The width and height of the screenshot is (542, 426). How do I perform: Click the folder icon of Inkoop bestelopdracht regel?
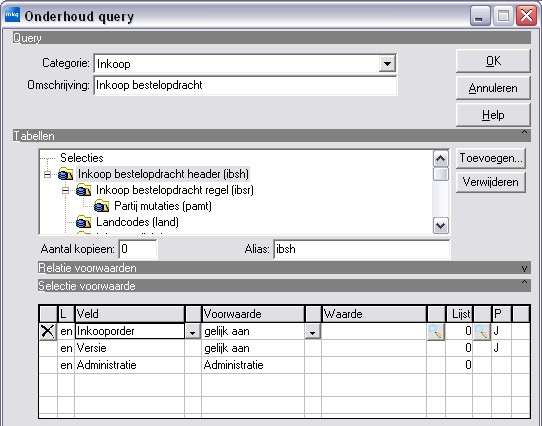[84, 190]
